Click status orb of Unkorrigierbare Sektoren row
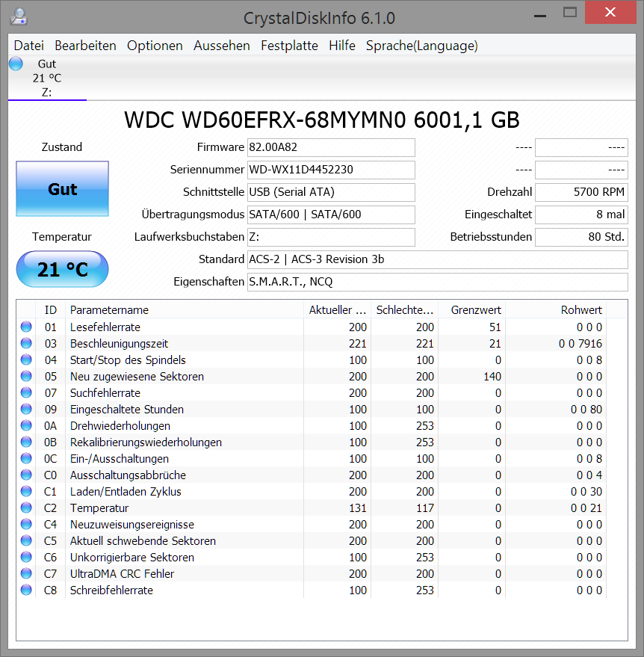Screen dimensions: 644x657 pos(26,557)
